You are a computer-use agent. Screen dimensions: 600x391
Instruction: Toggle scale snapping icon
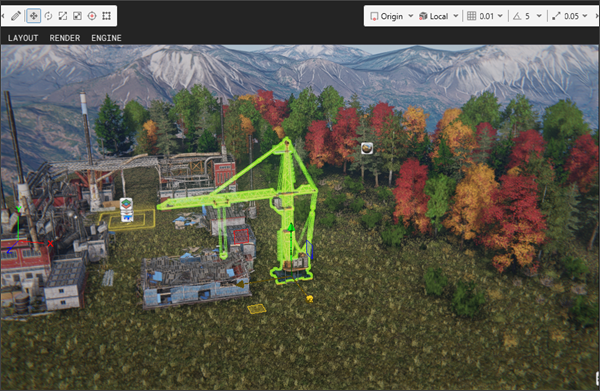[x=556, y=16]
